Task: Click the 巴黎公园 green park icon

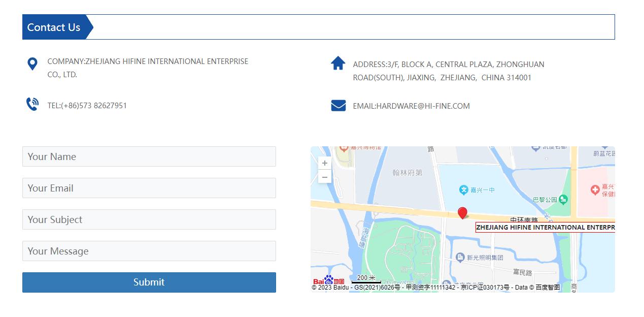Action: [563, 200]
